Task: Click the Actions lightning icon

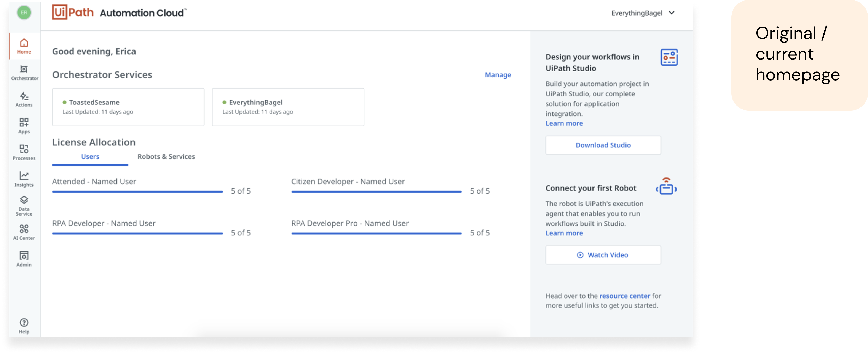Action: [24, 96]
